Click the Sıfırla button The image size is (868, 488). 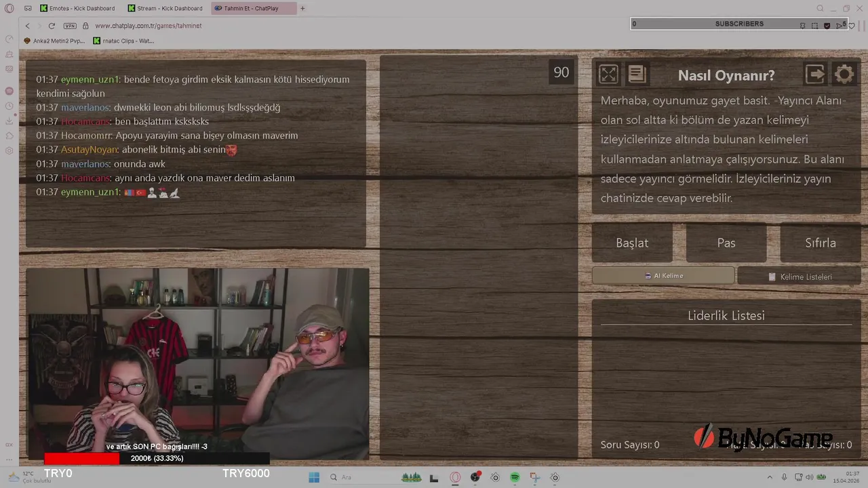821,243
